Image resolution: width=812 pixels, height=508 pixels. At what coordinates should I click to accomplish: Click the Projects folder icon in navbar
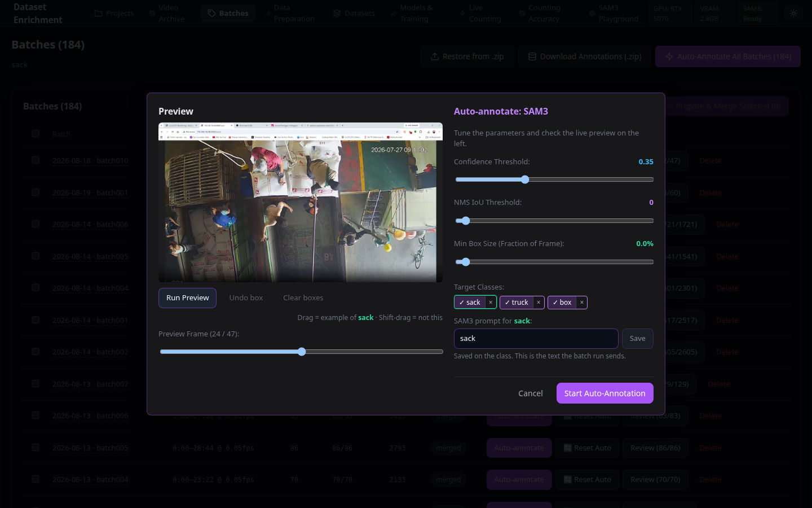click(x=99, y=13)
